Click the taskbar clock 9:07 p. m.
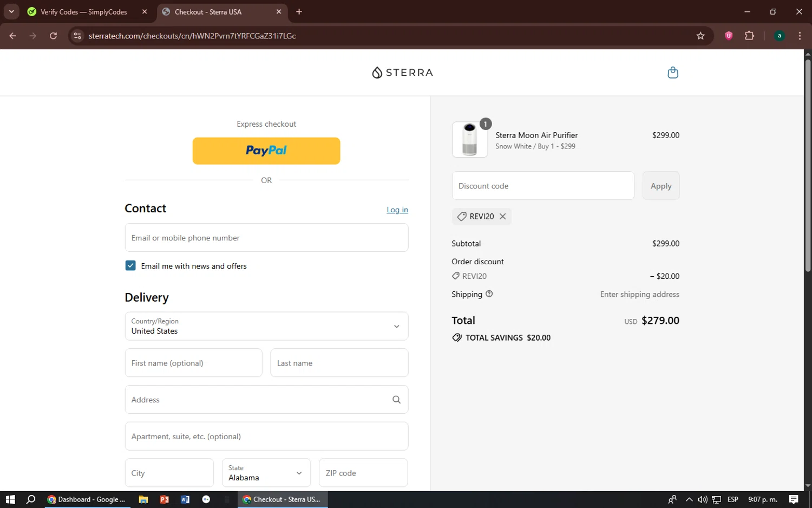Screen dimensions: 812x508 [x=763, y=499]
